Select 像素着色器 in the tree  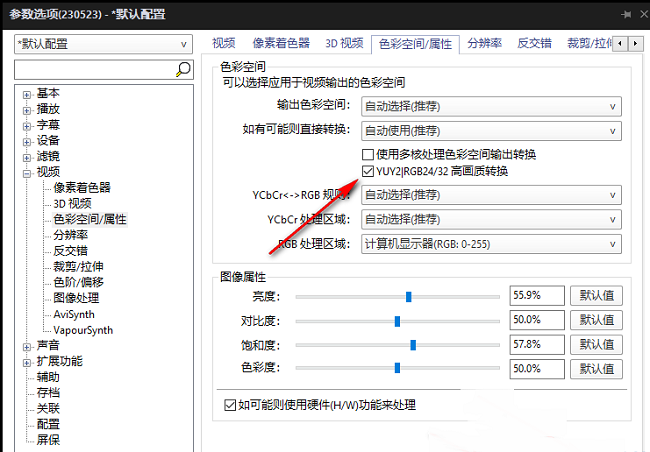pos(82,187)
